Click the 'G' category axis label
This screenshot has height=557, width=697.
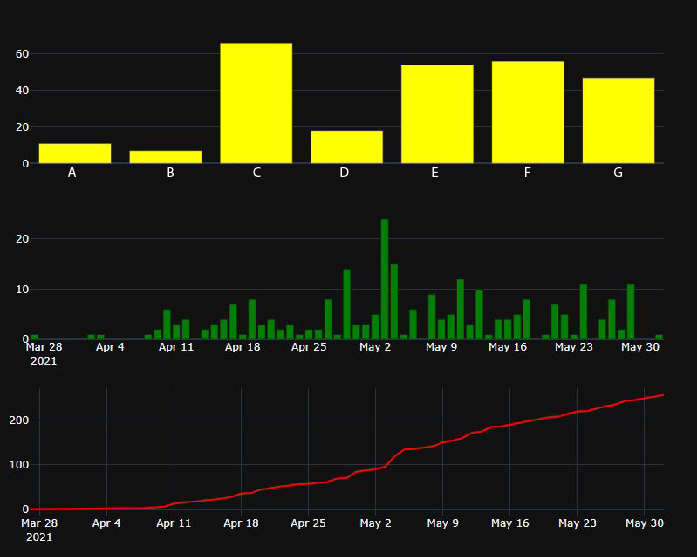tap(618, 172)
